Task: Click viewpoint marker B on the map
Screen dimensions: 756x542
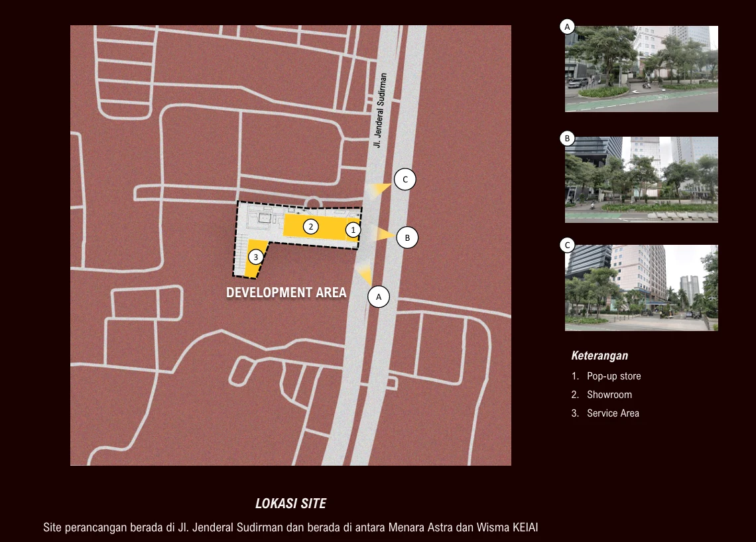Action: (x=407, y=237)
